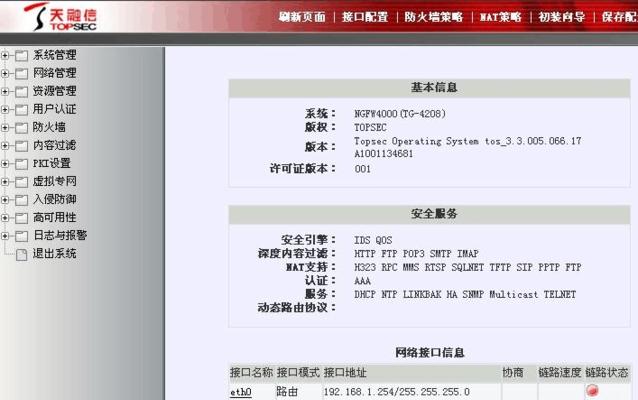The image size is (638, 400).
Task: Click the system value NGFW4000(TG-4208)
Action: coord(400,114)
